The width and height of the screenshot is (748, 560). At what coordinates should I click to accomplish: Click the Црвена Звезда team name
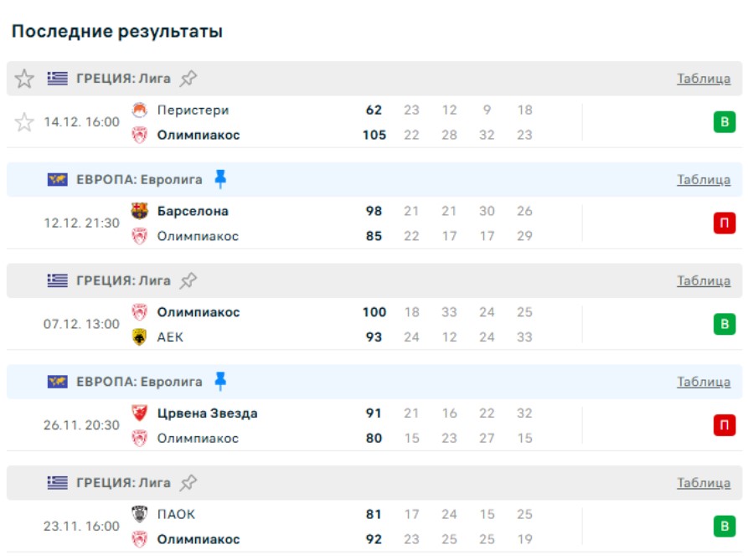pos(207,414)
